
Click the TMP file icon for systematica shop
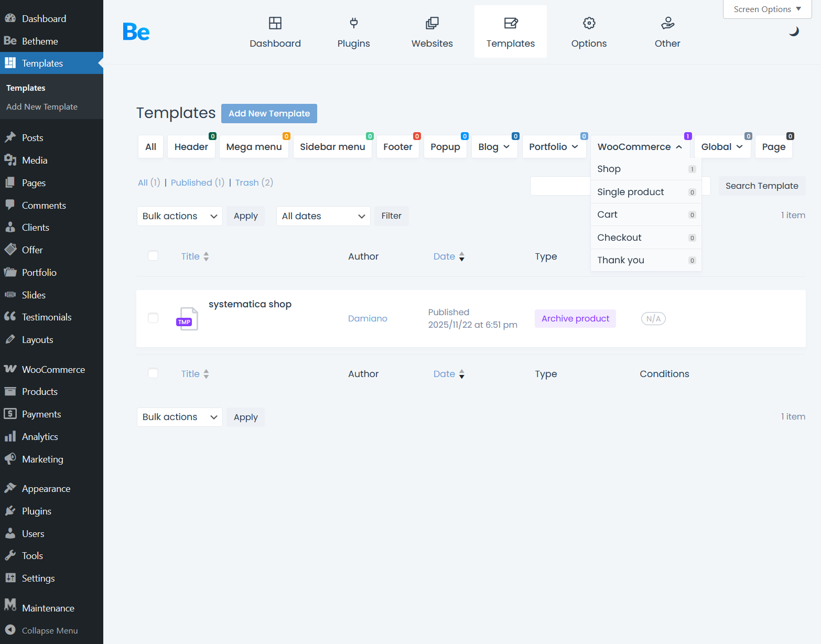coord(187,319)
